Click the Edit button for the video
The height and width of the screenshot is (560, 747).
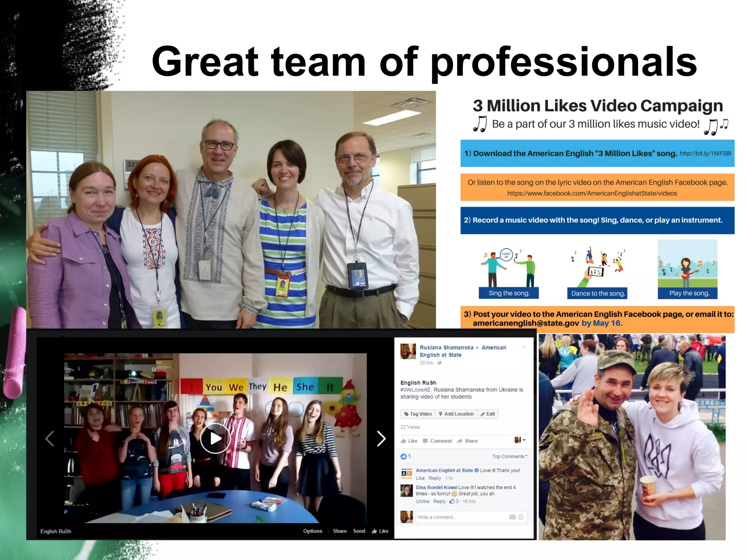click(x=488, y=414)
